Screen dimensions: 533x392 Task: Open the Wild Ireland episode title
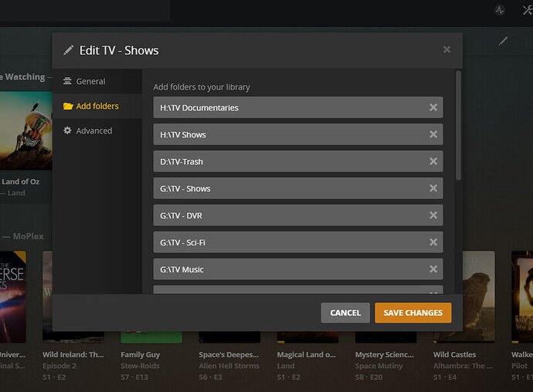click(x=73, y=355)
